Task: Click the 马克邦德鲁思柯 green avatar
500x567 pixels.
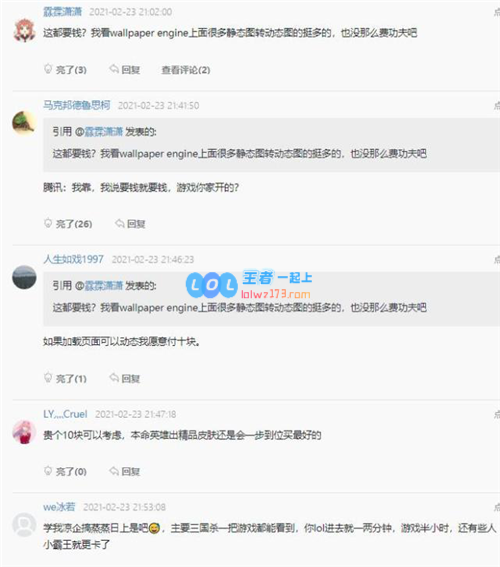Action: [x=24, y=123]
